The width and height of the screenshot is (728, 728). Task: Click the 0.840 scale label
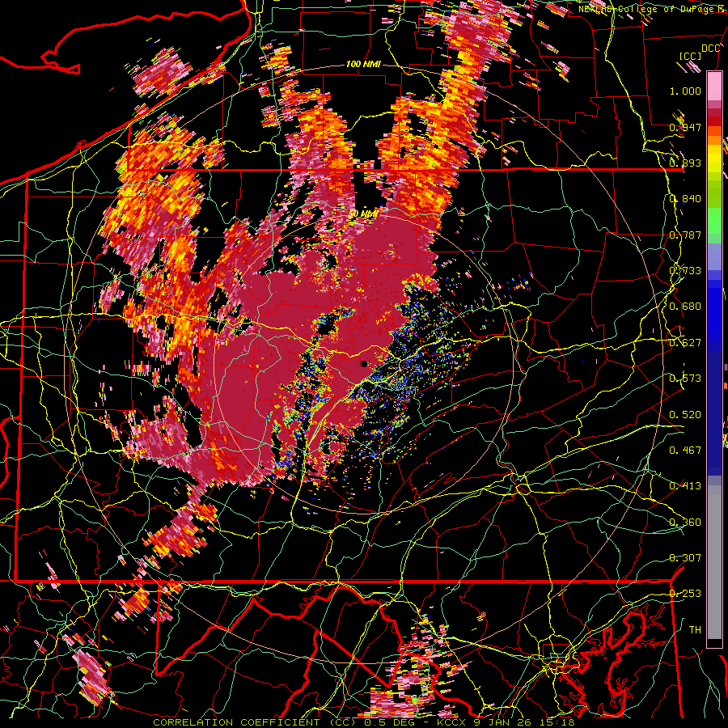[x=685, y=199]
